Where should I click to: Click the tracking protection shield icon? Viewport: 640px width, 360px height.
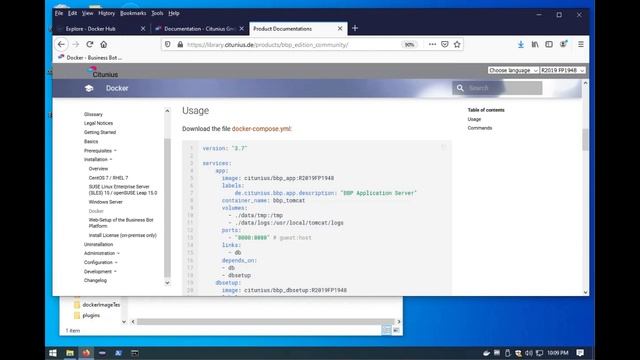(168, 44)
